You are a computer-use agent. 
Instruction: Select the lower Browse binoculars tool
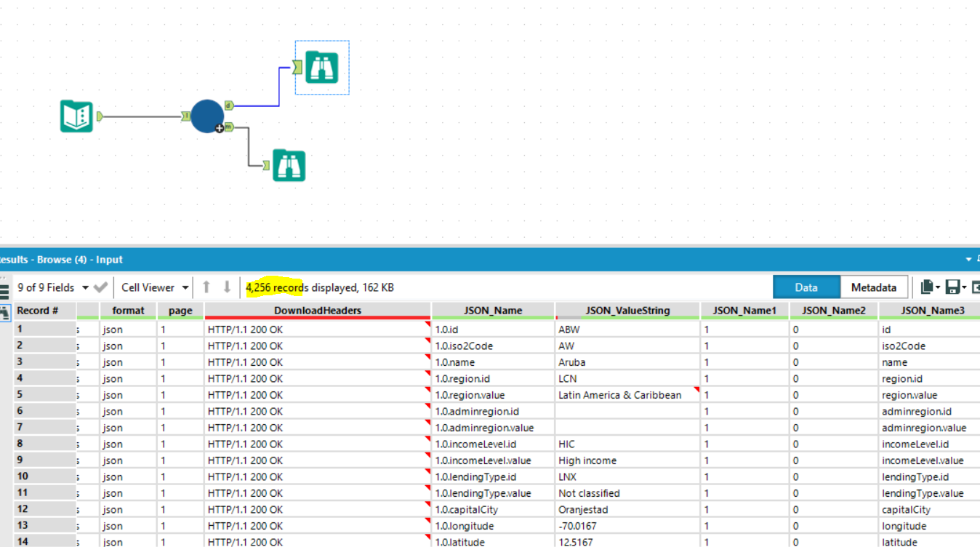[289, 166]
